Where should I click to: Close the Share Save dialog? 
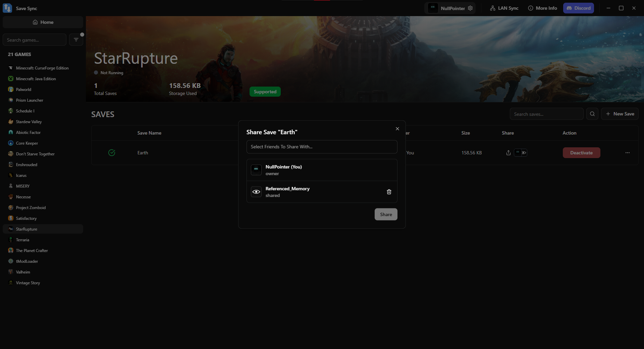(x=397, y=129)
